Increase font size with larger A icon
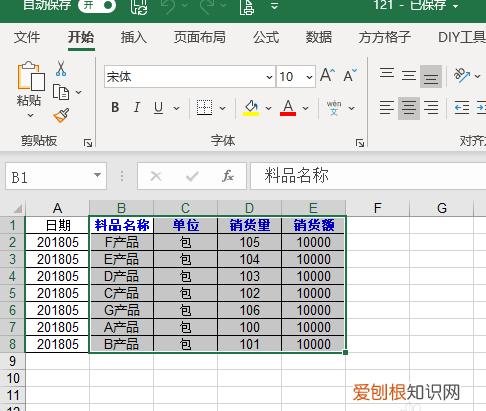Screen dimensions: 486x411 [x=328, y=75]
